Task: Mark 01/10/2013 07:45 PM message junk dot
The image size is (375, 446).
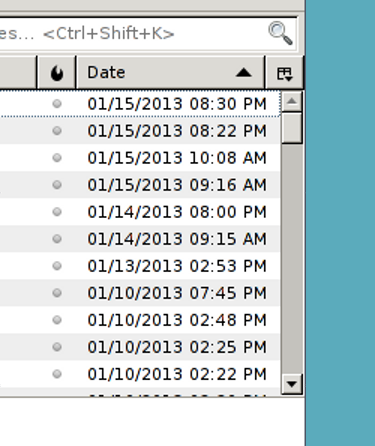Action: pyautogui.click(x=57, y=293)
